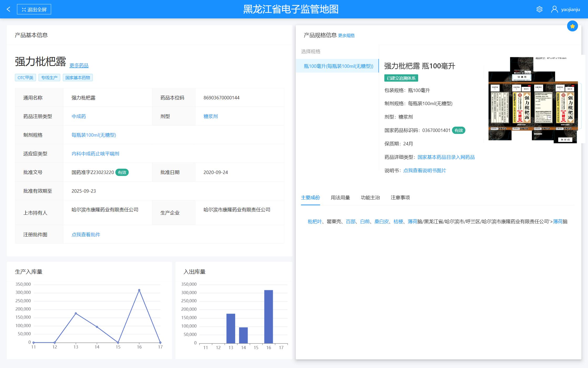This screenshot has width=588, height=368.
Task: Click the 专线生产 tag
Action: coord(49,78)
